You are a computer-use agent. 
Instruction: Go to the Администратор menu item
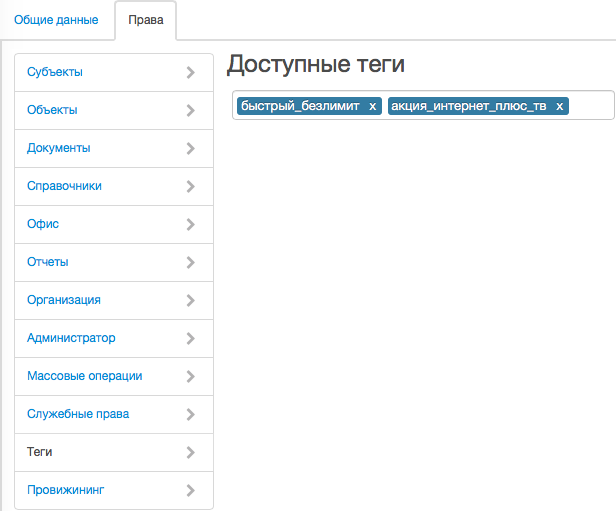(114, 338)
